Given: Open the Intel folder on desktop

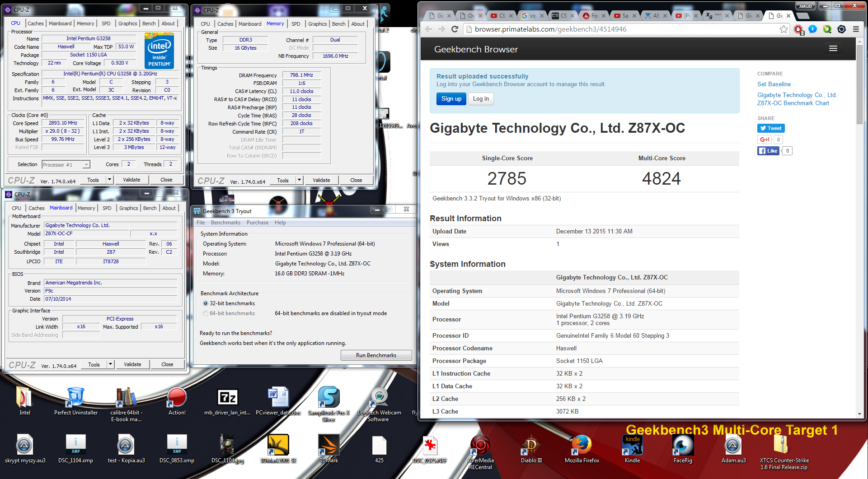Looking at the screenshot, I should pyautogui.click(x=24, y=401).
